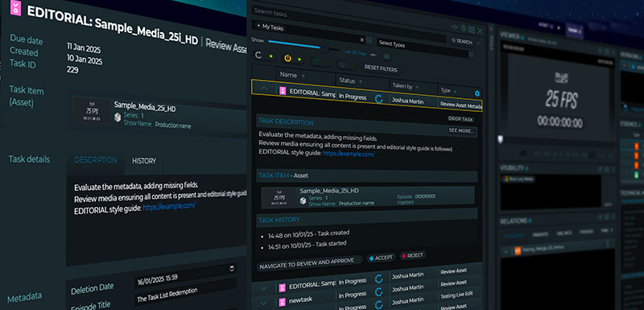
Task: Click the series cube icon in the TASK ITEM section
Action: pos(303,200)
